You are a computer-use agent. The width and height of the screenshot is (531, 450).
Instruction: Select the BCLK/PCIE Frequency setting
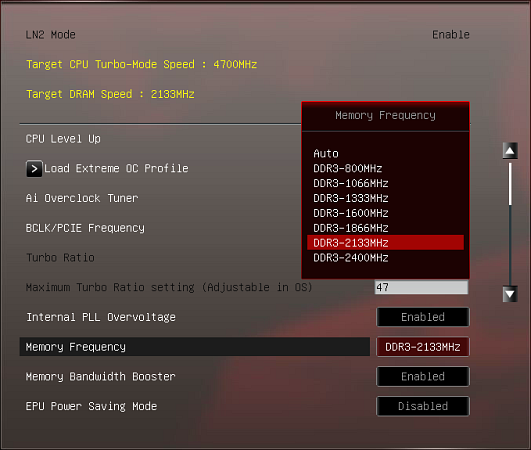(85, 228)
